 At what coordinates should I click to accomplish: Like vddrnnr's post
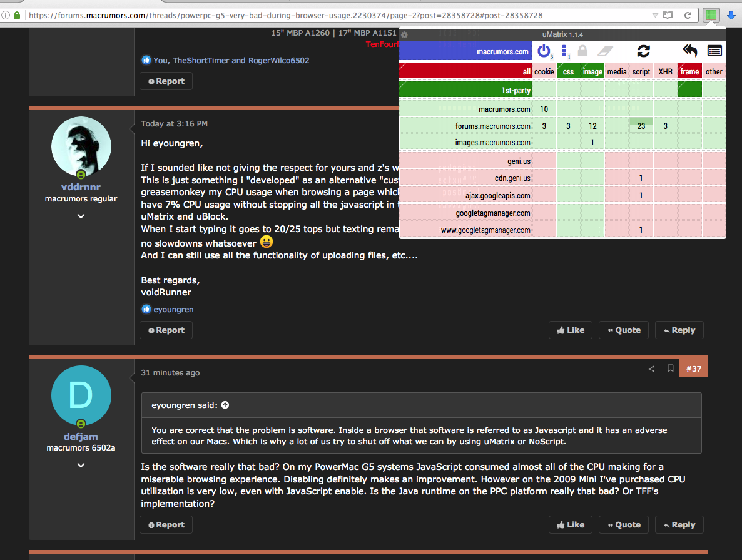pyautogui.click(x=570, y=330)
